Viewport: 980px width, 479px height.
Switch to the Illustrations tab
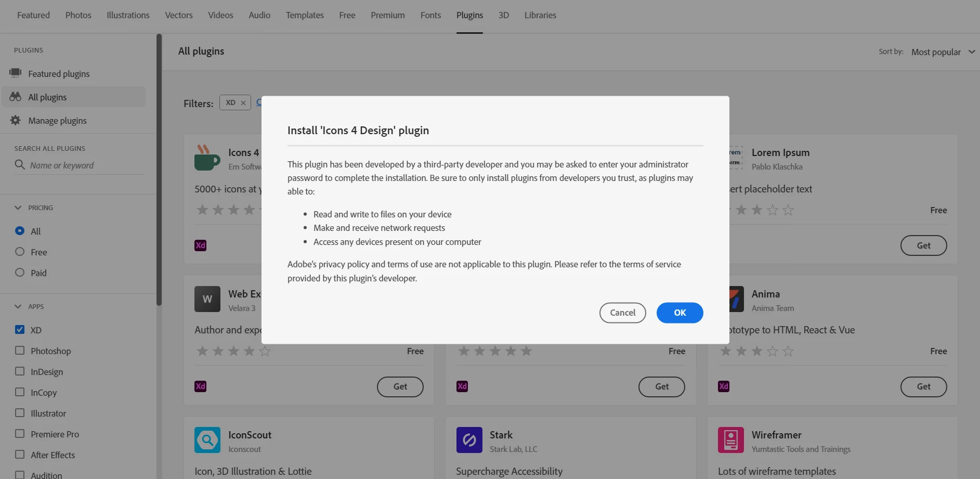(x=128, y=15)
